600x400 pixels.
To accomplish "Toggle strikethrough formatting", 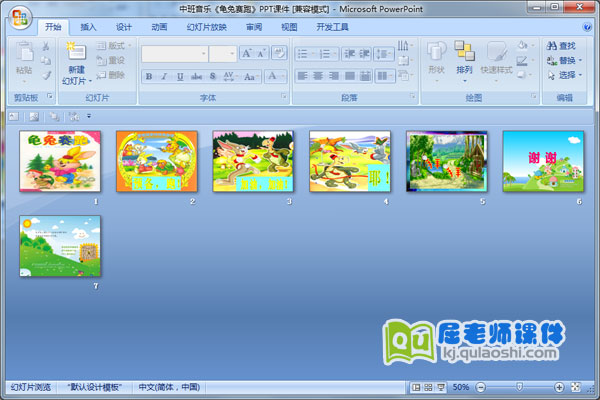I will (196, 77).
